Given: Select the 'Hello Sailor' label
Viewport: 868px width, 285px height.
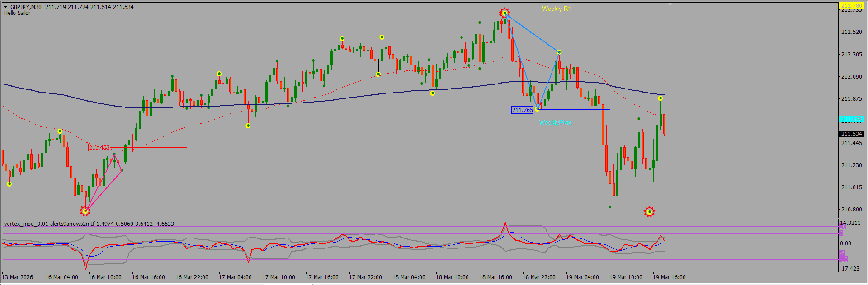Looking at the screenshot, I should click(17, 13).
